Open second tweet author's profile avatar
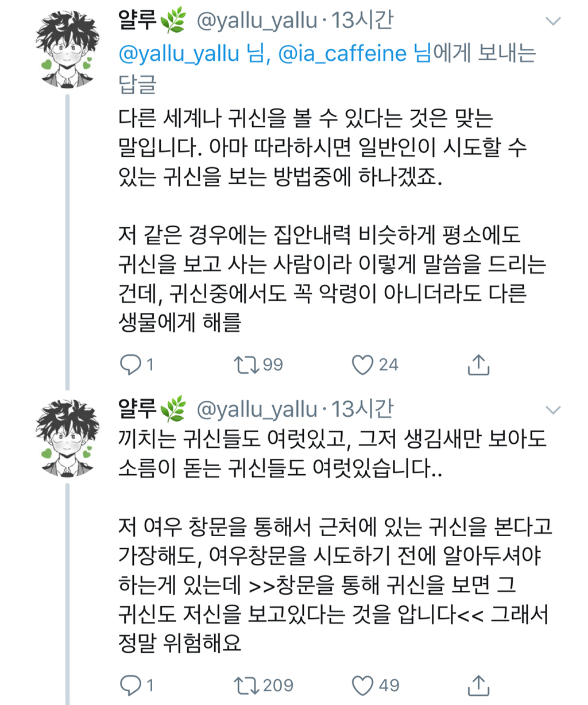Image resolution: width=588 pixels, height=705 pixels. coord(64,438)
